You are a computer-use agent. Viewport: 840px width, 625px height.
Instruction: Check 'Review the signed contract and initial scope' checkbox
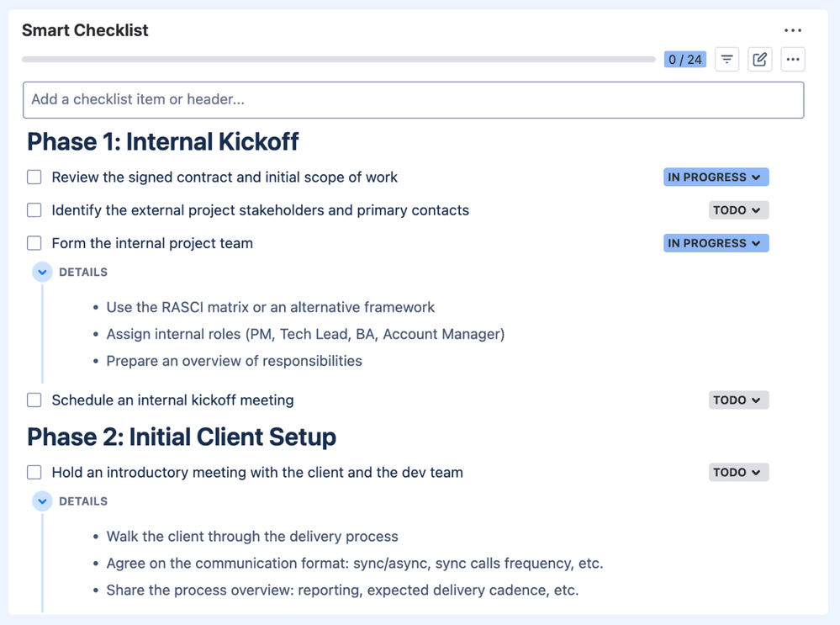point(34,177)
